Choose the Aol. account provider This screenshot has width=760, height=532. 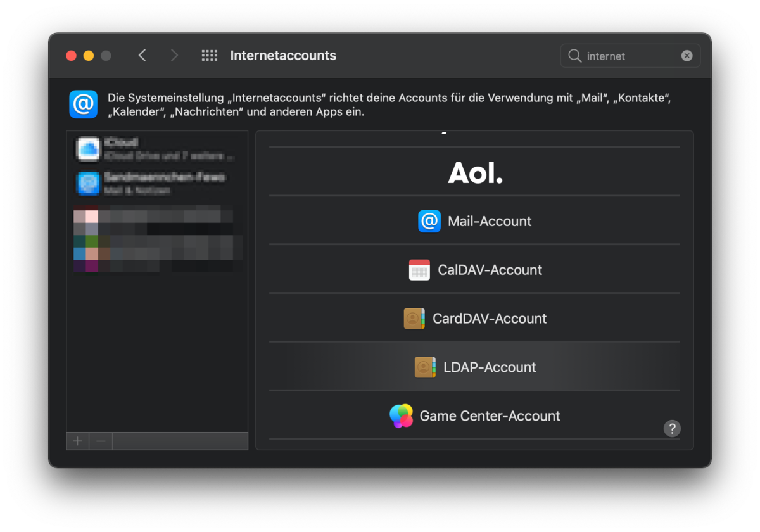(x=475, y=172)
